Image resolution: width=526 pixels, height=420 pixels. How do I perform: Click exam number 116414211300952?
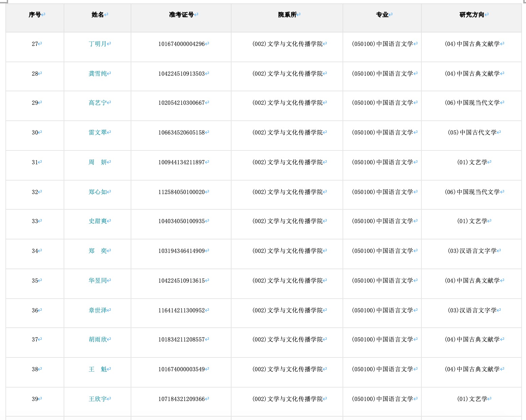click(181, 310)
